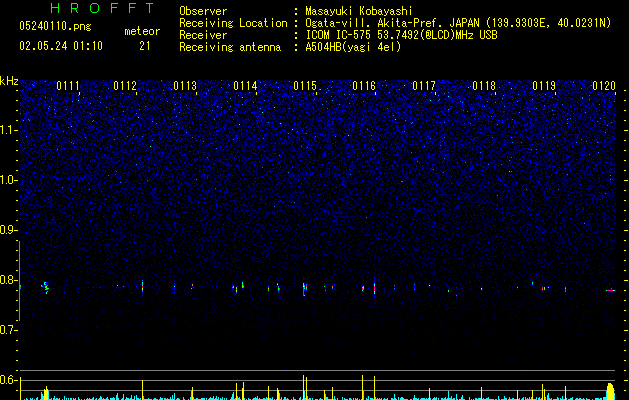
Task: Click the date stamp 02.05.24 01:10
Action: point(61,46)
